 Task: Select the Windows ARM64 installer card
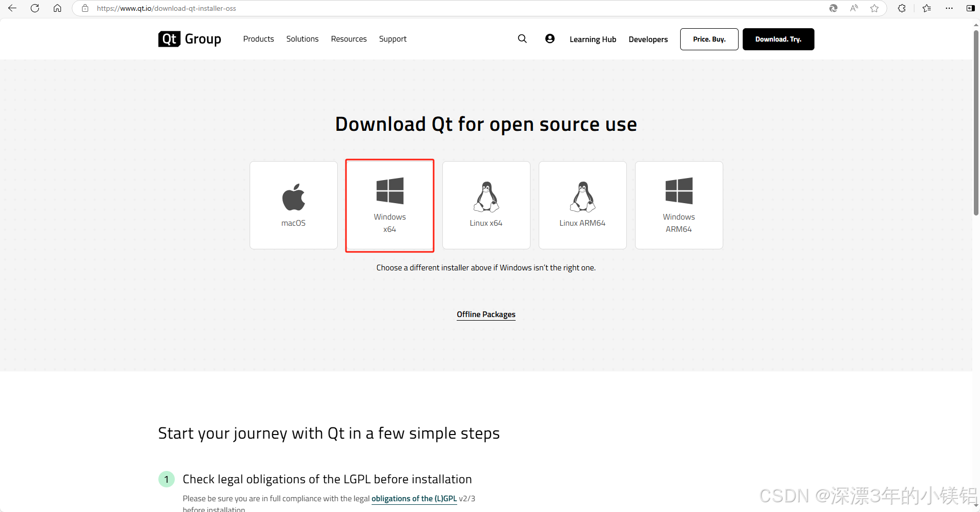click(679, 205)
